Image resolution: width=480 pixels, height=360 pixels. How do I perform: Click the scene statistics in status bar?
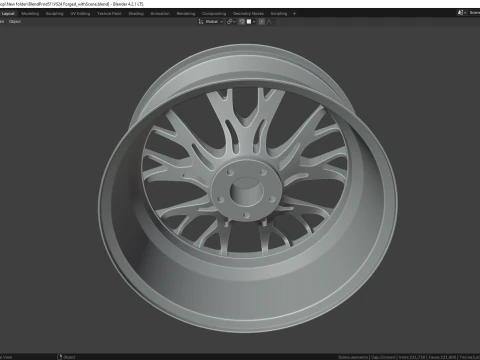409,357
